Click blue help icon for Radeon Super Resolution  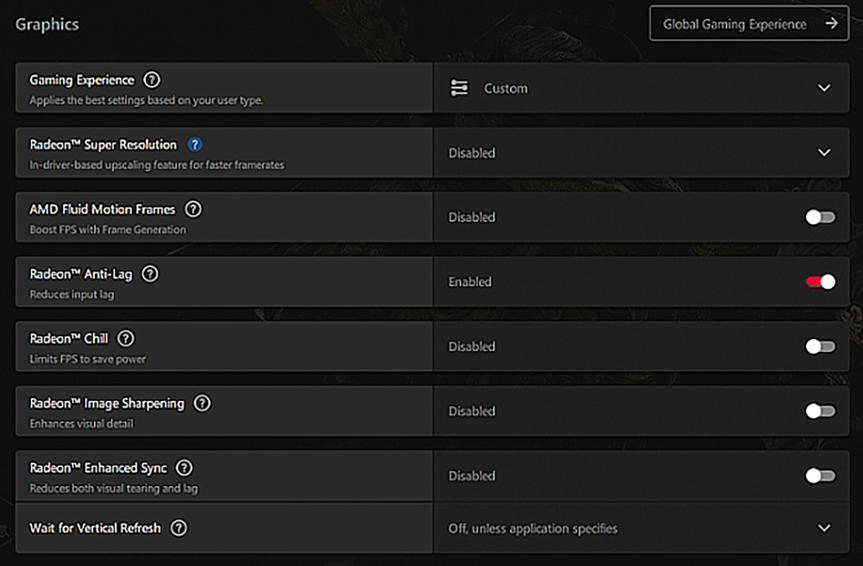(195, 145)
